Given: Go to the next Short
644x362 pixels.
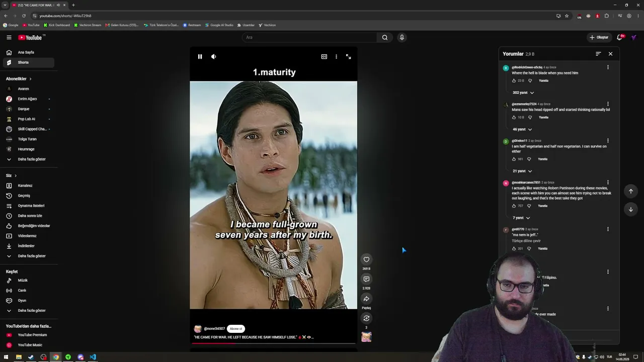Looking at the screenshot, I should click(x=631, y=209).
